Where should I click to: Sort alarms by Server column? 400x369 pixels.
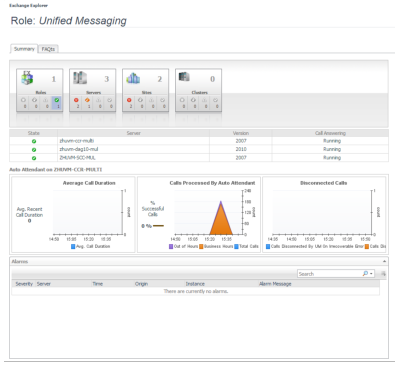(44, 284)
